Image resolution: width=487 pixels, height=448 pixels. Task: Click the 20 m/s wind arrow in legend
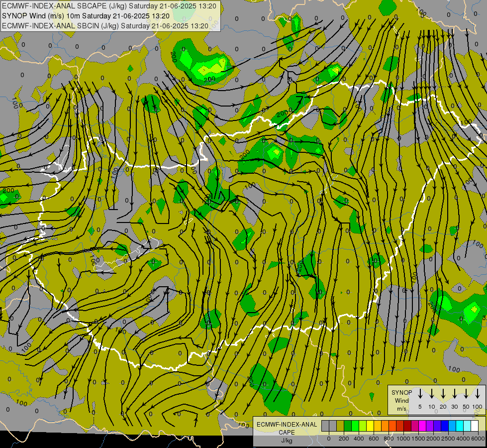[x=443, y=394]
